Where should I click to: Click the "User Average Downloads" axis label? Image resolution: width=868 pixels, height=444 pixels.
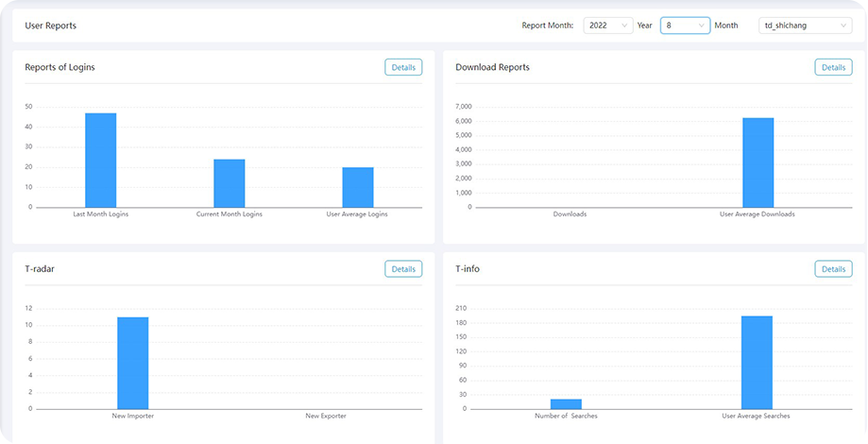(x=757, y=214)
